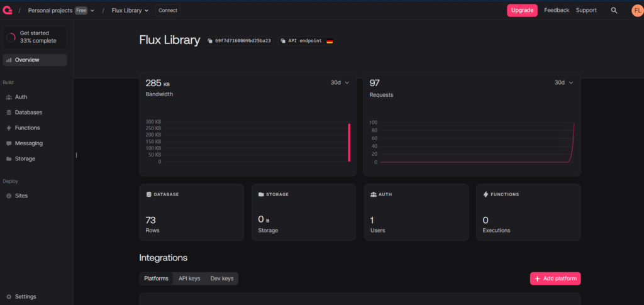
Task: Change the Bandwidth 30d period dropdown
Action: [x=340, y=82]
